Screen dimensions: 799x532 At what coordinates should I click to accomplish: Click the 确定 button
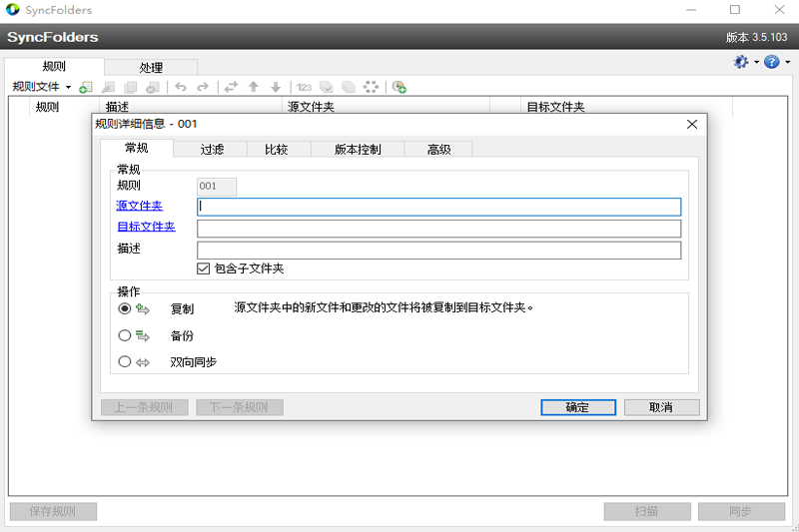point(578,407)
